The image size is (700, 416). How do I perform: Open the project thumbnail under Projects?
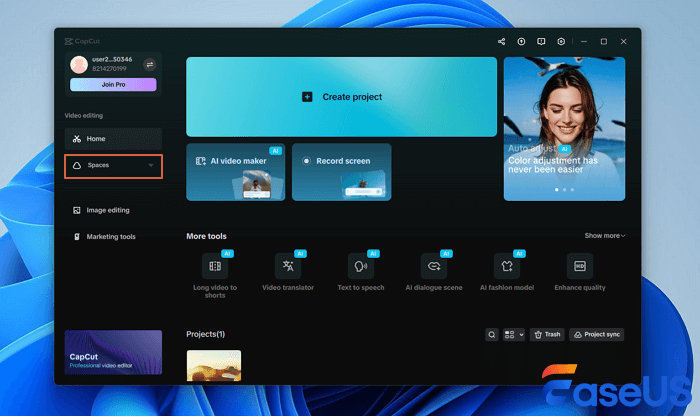[213, 366]
